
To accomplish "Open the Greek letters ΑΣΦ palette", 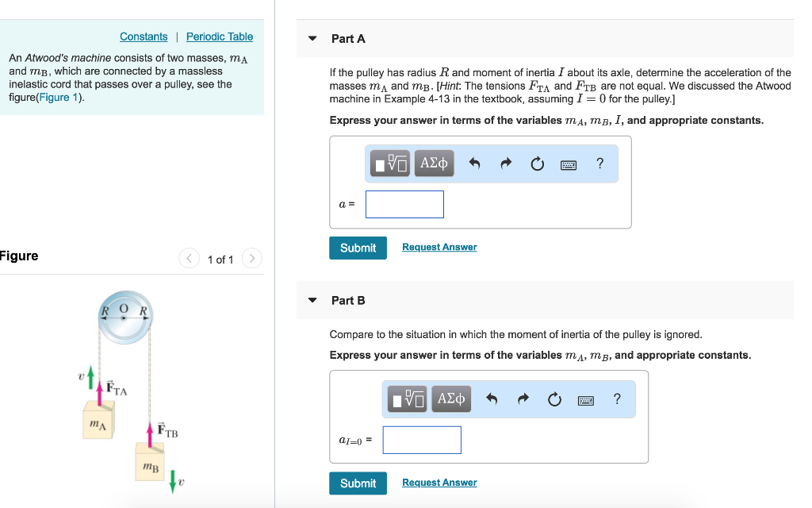I will [x=434, y=164].
